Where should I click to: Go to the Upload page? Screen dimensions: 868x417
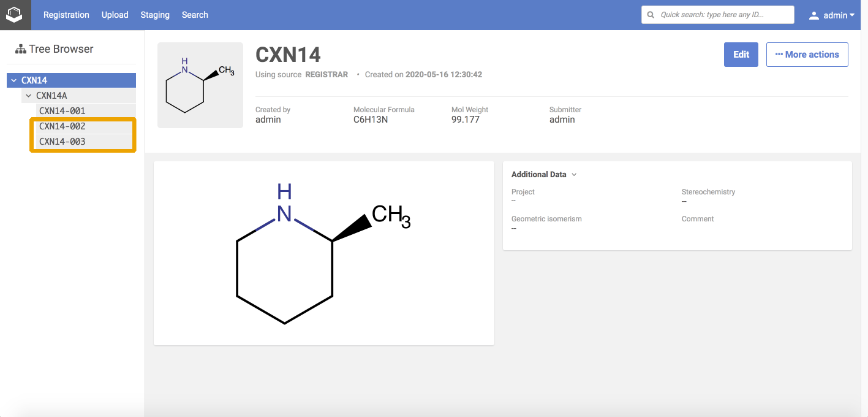coord(115,15)
